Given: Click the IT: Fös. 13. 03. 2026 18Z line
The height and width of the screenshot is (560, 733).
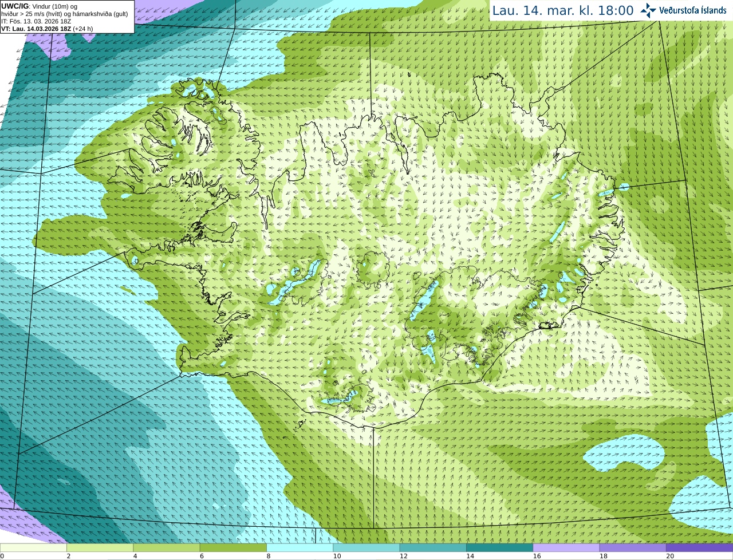Looking at the screenshot, I should point(36,21).
